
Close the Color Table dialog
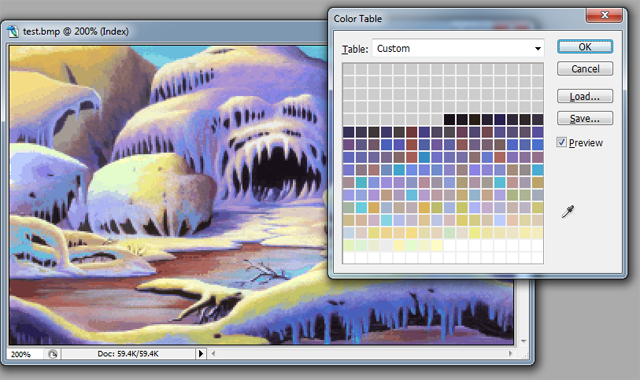point(604,15)
